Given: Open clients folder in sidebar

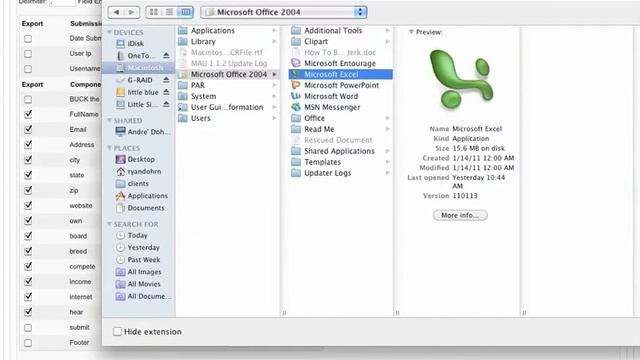Looking at the screenshot, I should click(138, 184).
